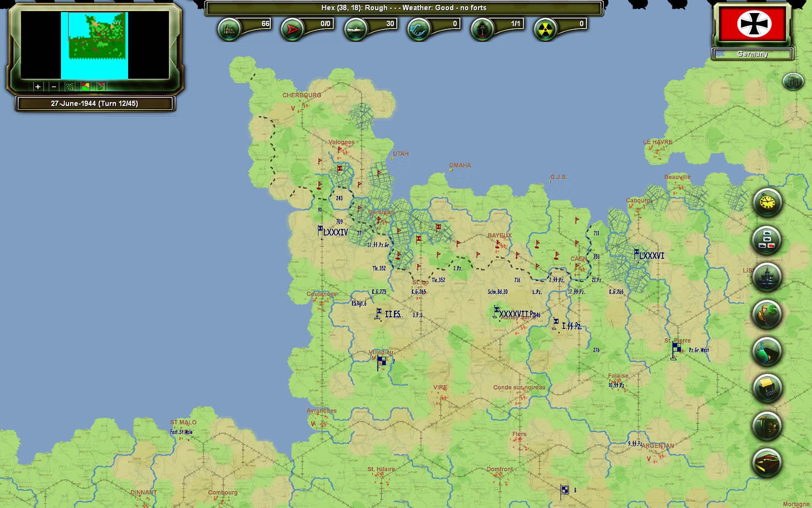Click the Falaise town label
The image size is (812, 508).
(x=618, y=376)
